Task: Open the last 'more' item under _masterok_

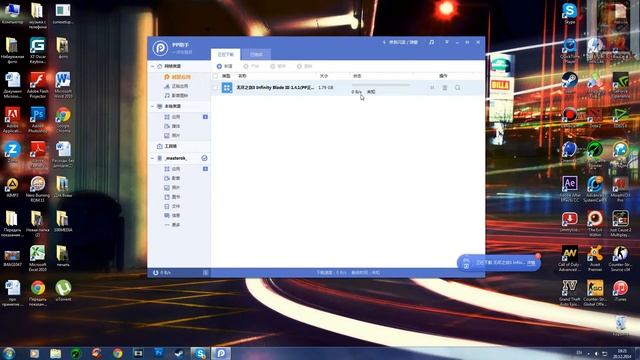Action: tap(172, 225)
